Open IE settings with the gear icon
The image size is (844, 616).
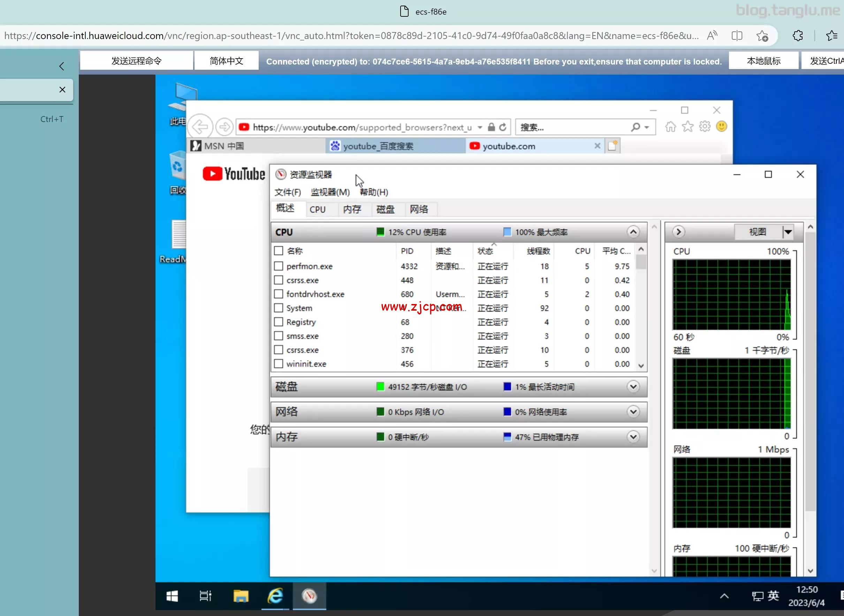click(x=704, y=126)
